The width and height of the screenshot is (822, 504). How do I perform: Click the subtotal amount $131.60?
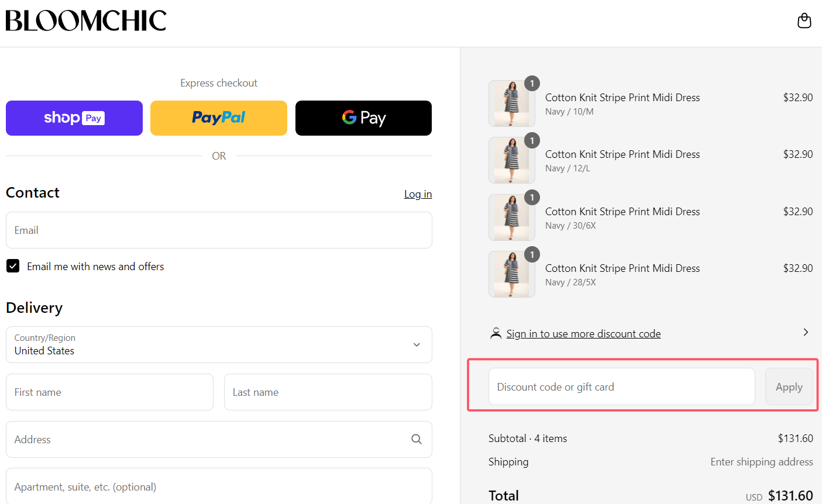(795, 439)
